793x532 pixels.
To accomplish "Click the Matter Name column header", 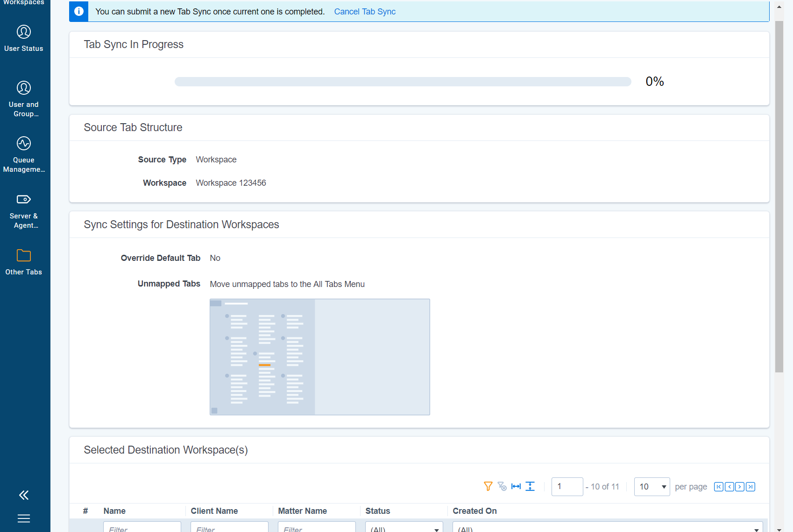I will [x=303, y=511].
